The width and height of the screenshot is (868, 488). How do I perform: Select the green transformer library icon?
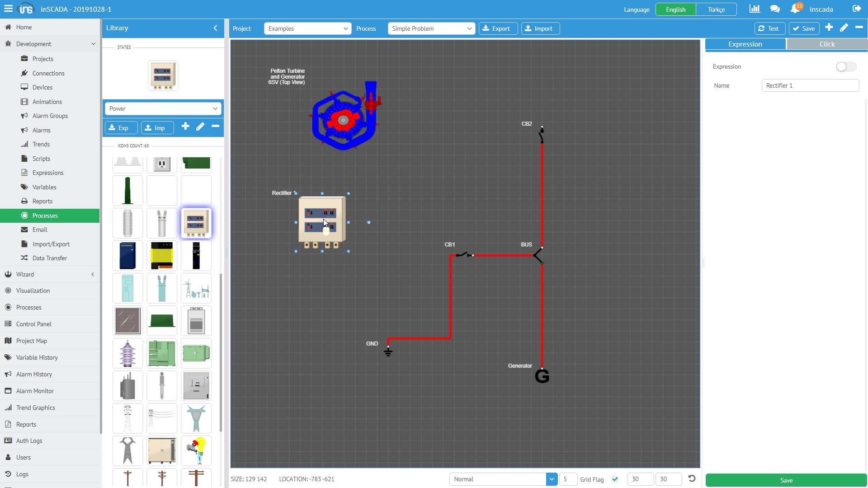pos(162,353)
